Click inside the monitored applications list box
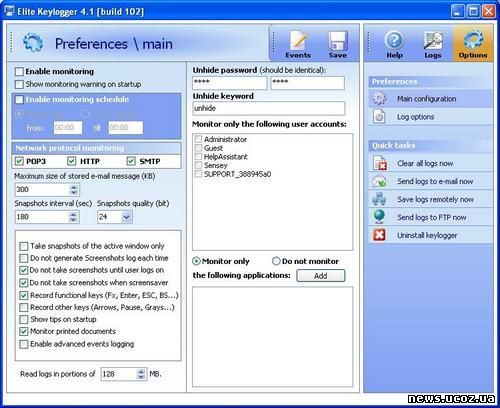This screenshot has height=408, width=500. tap(272, 337)
